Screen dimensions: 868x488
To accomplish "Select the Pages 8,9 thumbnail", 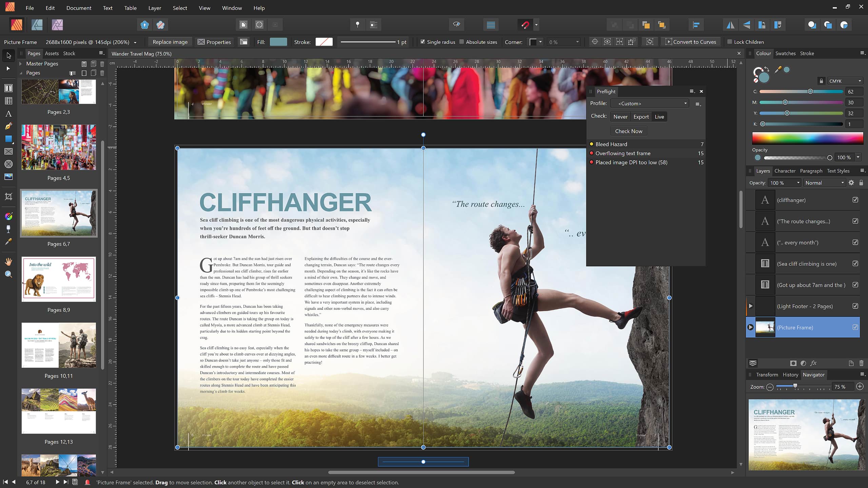I will (x=59, y=279).
